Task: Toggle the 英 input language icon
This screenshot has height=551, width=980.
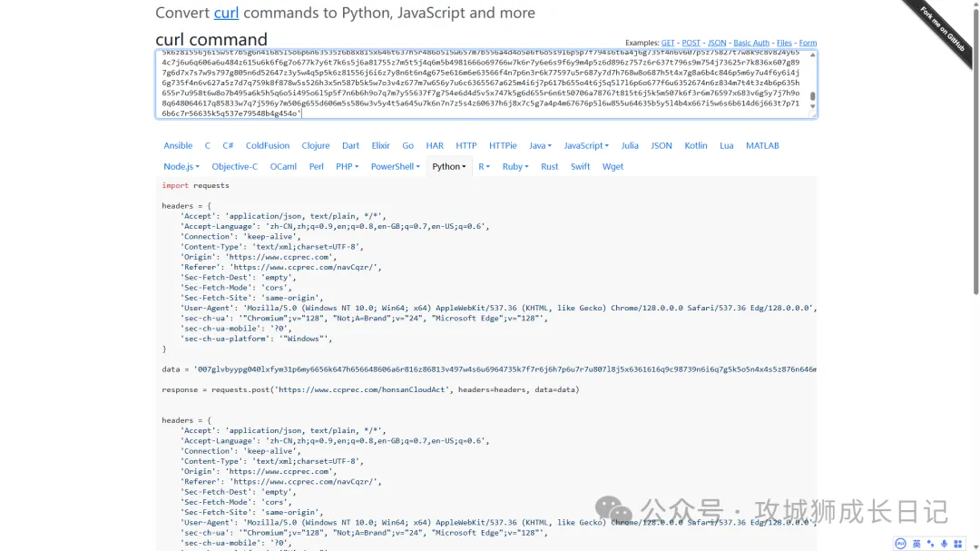Action: (x=916, y=544)
